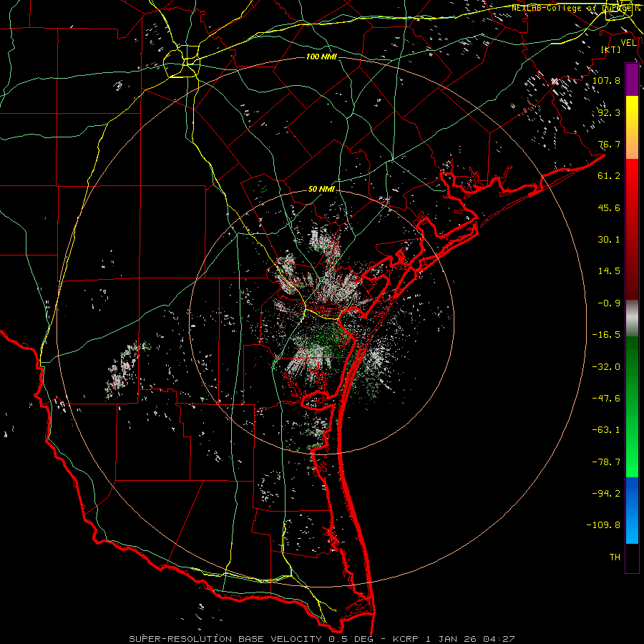644x644 pixels.
Task: Select the -109.8 velocity scale value
Action: point(603,525)
